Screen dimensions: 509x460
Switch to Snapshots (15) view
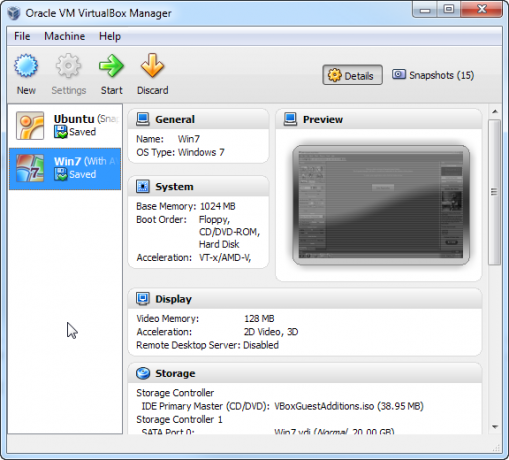tap(433, 75)
